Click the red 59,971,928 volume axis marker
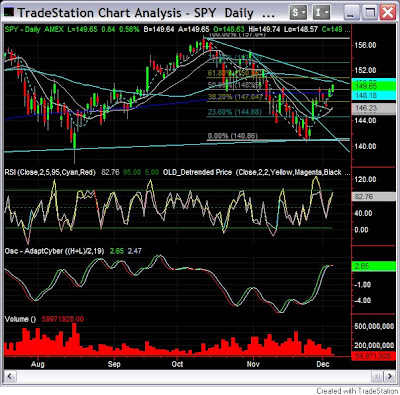The width and height of the screenshot is (400, 395). [x=373, y=356]
